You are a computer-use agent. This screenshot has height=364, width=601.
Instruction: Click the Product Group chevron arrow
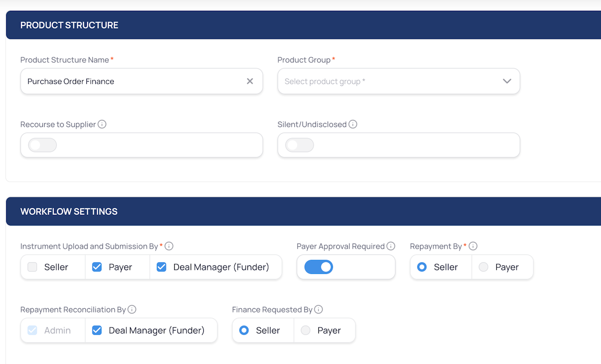coord(507,81)
